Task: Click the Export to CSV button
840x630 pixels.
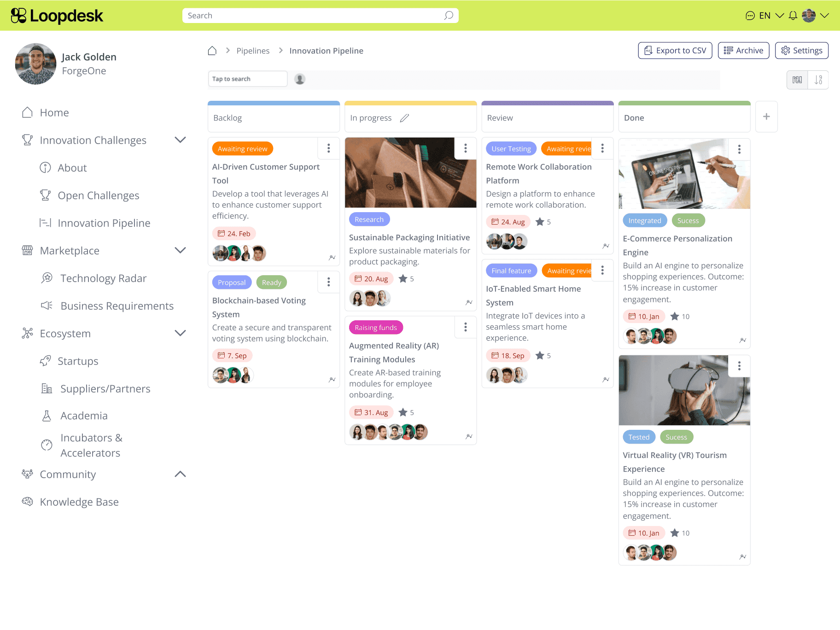Action: pos(675,50)
